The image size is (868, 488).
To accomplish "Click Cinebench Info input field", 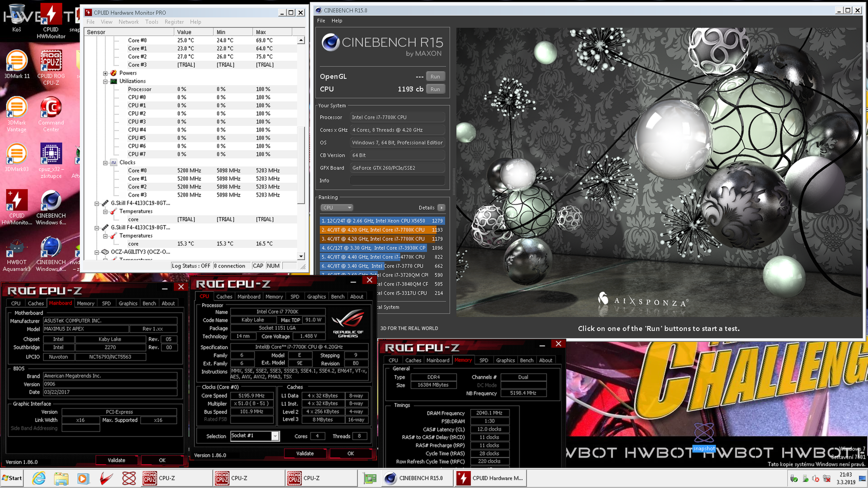I will [397, 180].
